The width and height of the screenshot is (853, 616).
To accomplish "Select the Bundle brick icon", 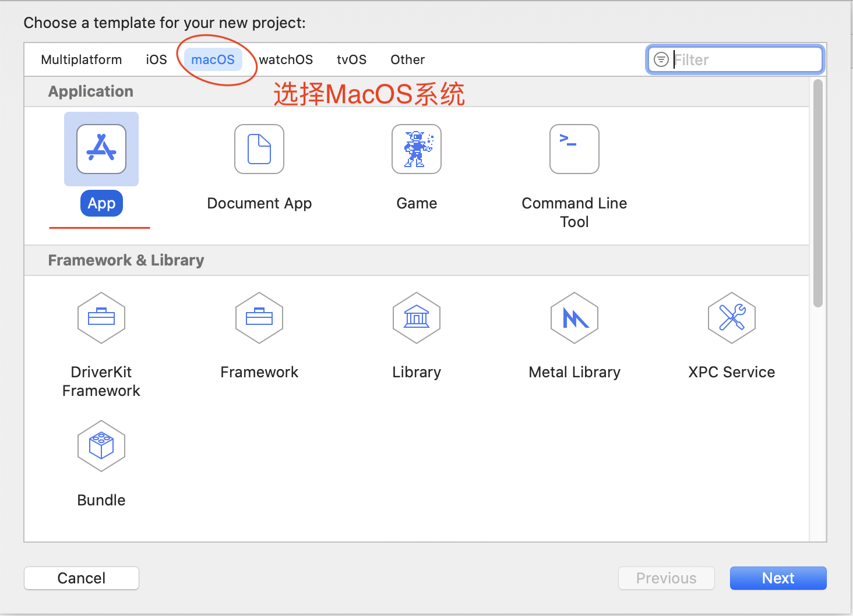I will pos(101,446).
